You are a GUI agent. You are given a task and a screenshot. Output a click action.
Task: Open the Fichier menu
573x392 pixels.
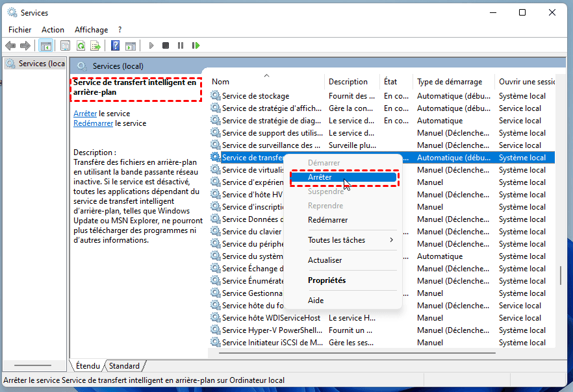click(x=19, y=30)
